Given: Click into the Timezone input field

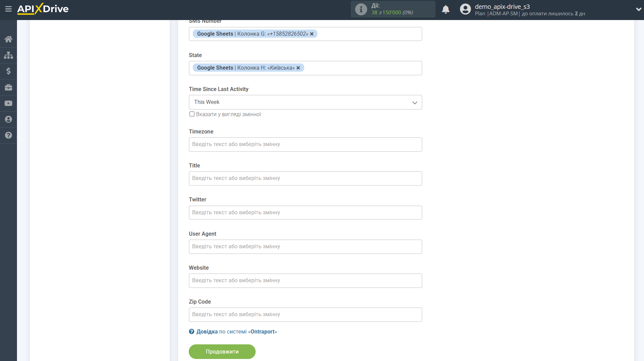Looking at the screenshot, I should [x=305, y=144].
